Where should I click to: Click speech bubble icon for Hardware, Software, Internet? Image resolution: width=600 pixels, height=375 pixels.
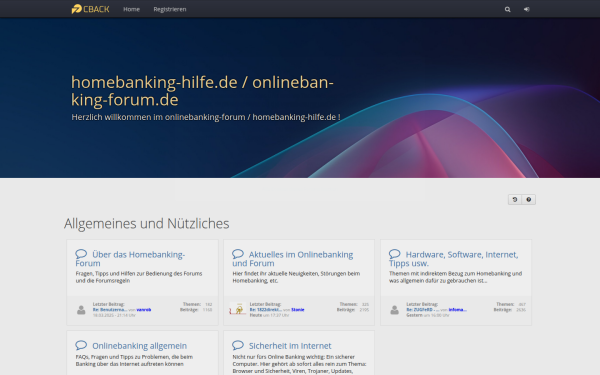395,254
